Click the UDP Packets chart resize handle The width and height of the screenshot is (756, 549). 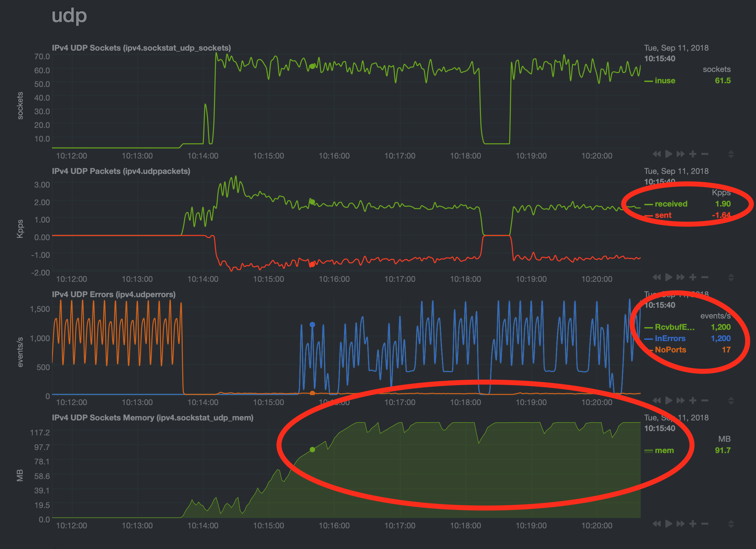click(x=731, y=277)
